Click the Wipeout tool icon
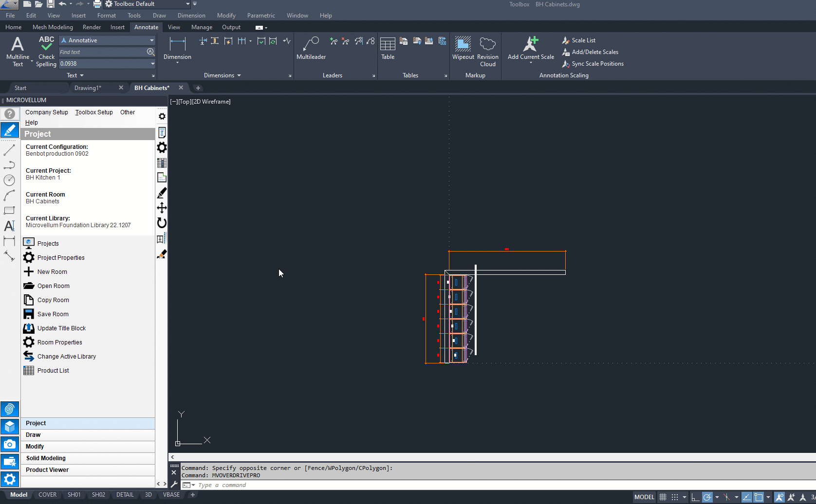This screenshot has width=816, height=504. [463, 45]
